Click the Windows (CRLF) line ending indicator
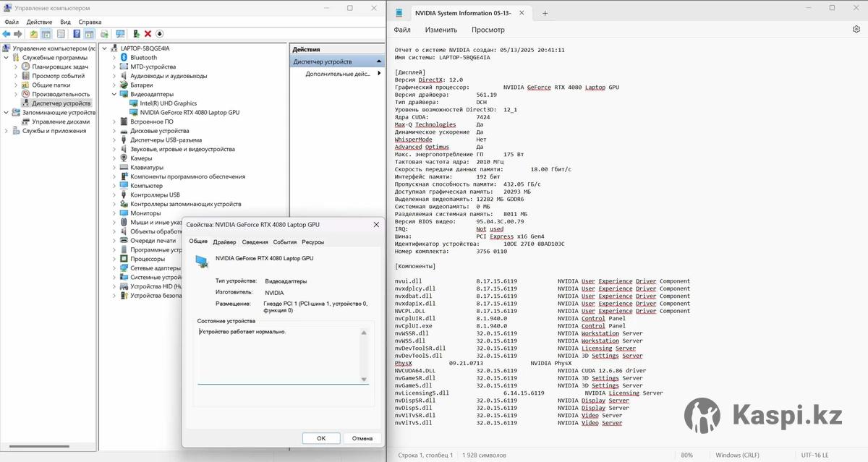This screenshot has width=868, height=462. (x=739, y=455)
